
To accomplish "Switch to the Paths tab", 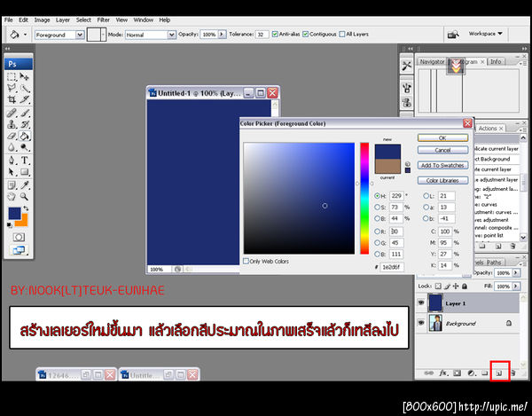I will (494, 263).
